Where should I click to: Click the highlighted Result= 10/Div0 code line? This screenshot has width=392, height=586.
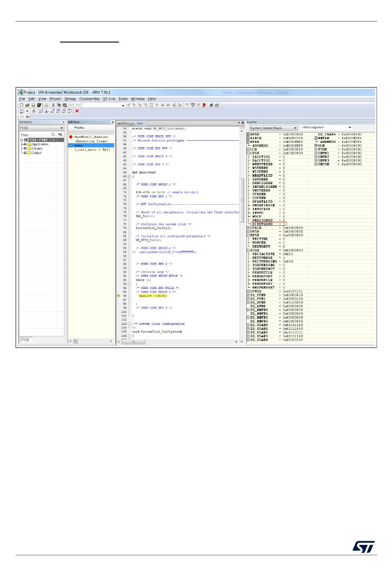(153, 296)
